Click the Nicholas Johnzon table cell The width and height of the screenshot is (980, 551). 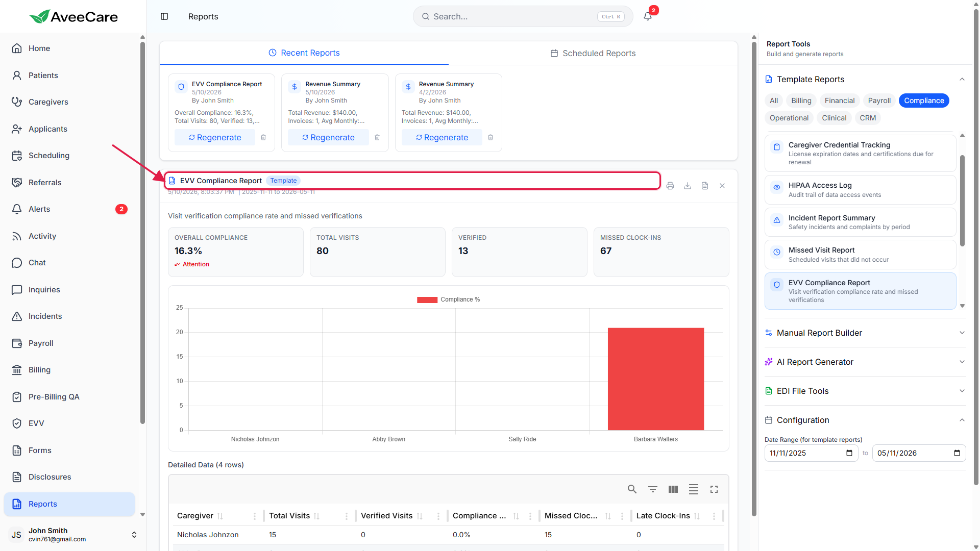coord(208,535)
